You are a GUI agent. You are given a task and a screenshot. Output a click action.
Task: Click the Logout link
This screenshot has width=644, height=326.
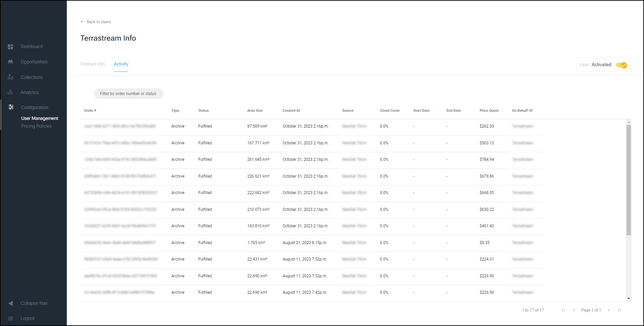[x=28, y=318]
